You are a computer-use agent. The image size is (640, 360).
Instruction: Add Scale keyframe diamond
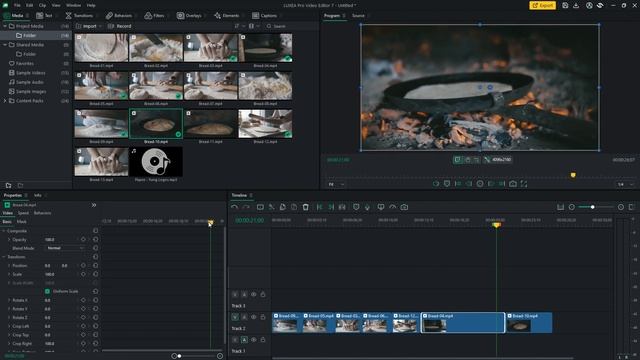[83, 274]
